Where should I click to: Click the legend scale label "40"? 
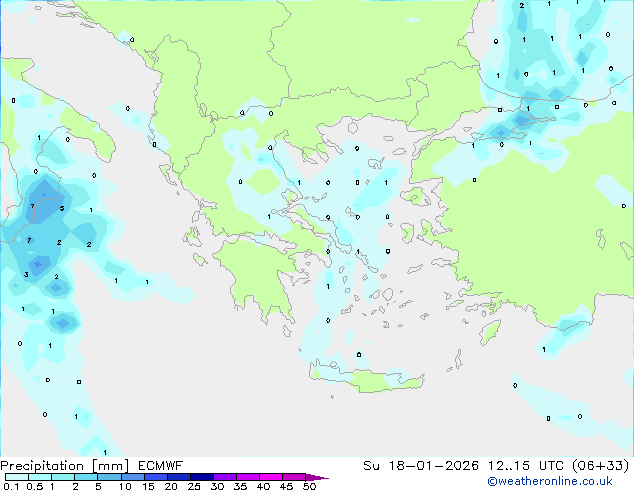263,486
